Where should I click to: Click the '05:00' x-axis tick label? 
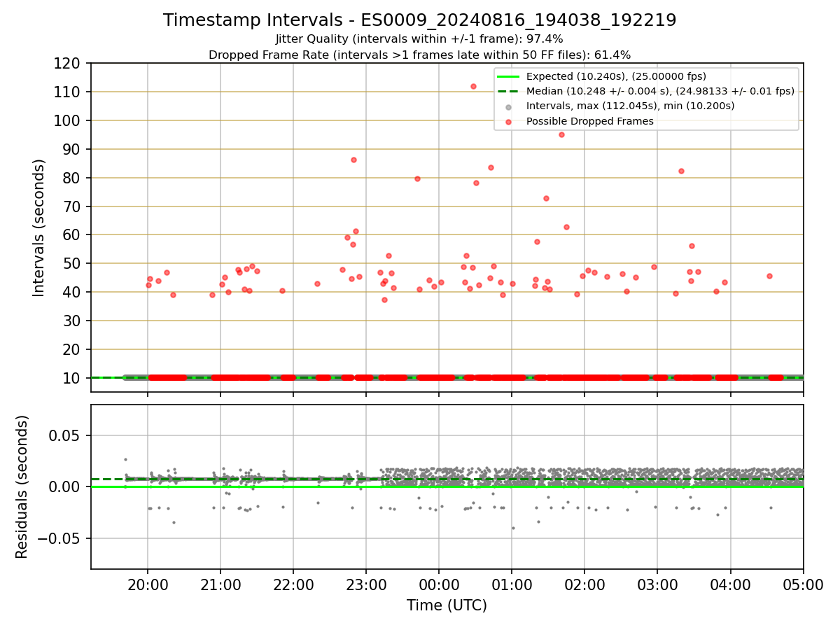tap(803, 584)
